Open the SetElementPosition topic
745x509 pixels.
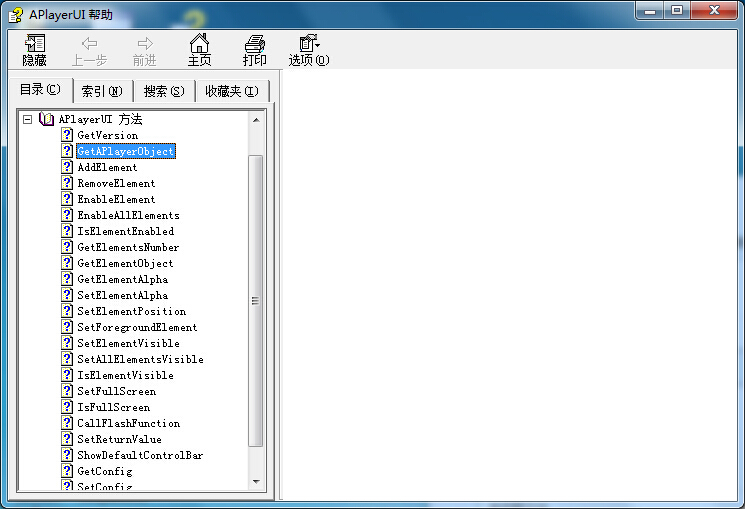coord(132,311)
